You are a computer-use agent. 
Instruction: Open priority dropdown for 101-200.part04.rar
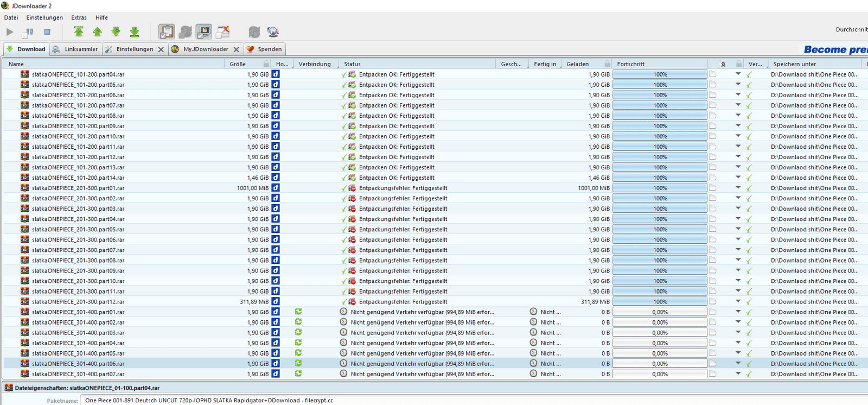point(738,74)
